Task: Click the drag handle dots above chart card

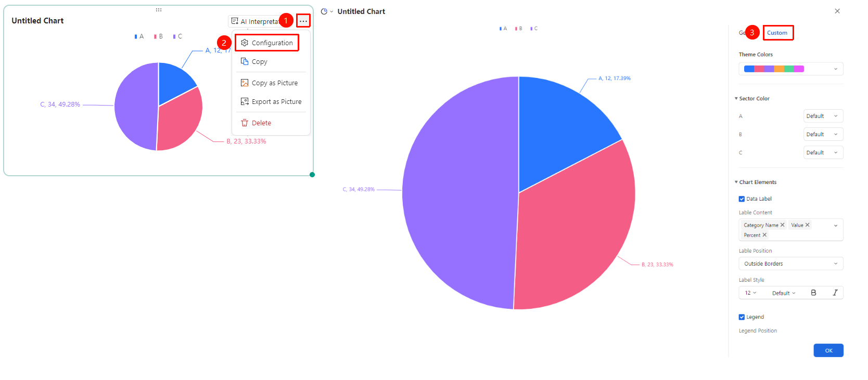Action: pyautogui.click(x=159, y=10)
